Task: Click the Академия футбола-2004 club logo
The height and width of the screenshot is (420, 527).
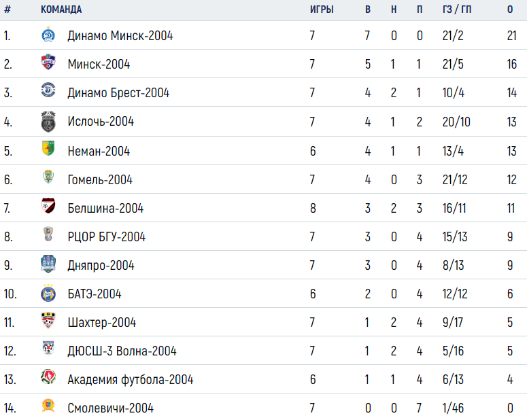Action: pos(48,377)
